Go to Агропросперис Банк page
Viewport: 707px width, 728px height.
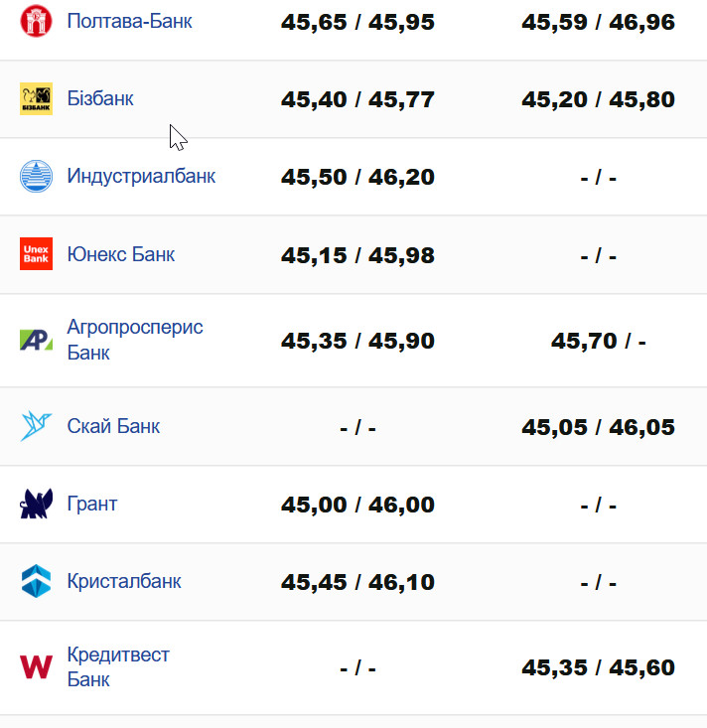tap(135, 340)
